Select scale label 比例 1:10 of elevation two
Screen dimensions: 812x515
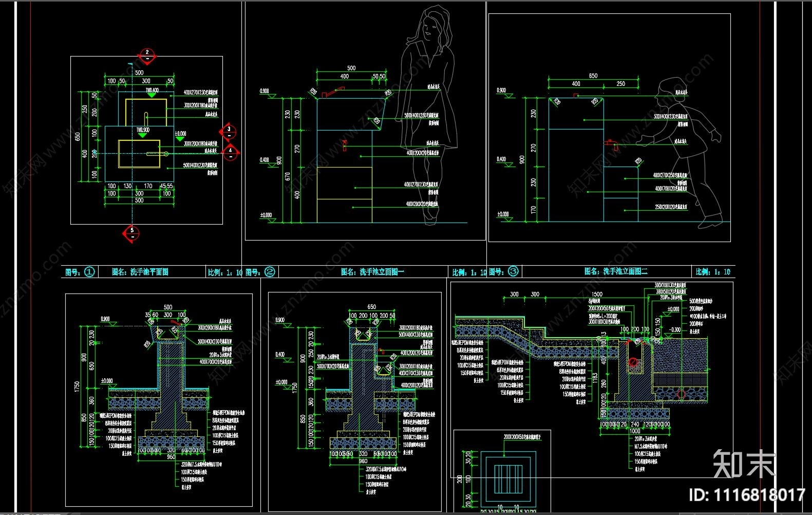[713, 271]
